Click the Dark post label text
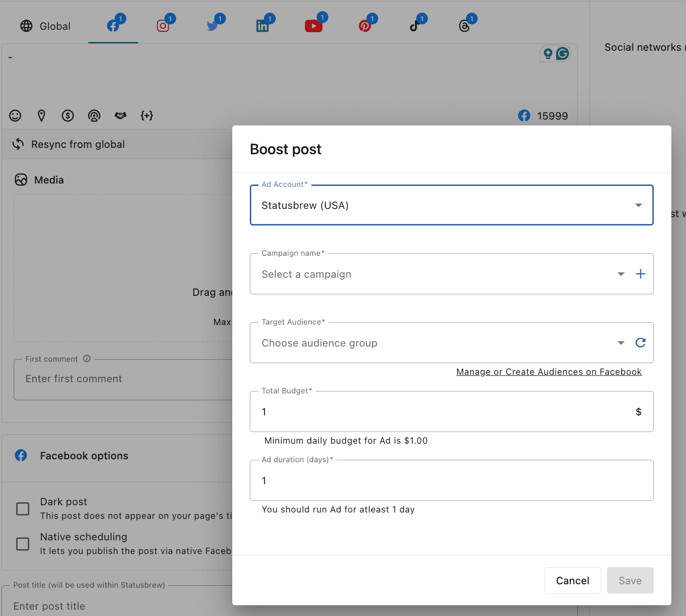 click(x=63, y=502)
